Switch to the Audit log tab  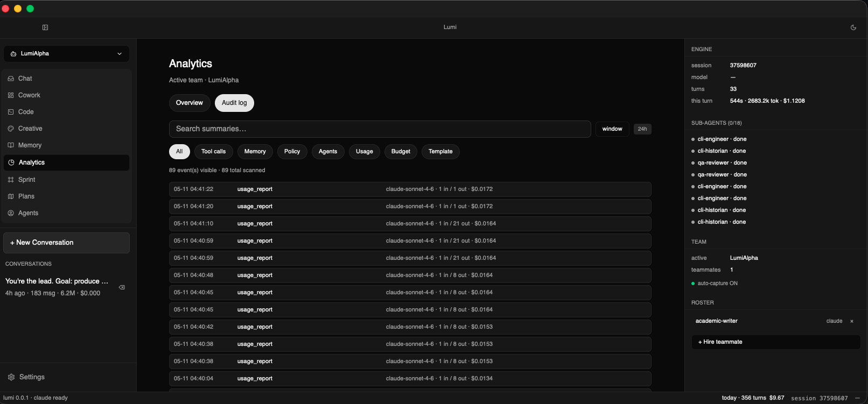[234, 103]
